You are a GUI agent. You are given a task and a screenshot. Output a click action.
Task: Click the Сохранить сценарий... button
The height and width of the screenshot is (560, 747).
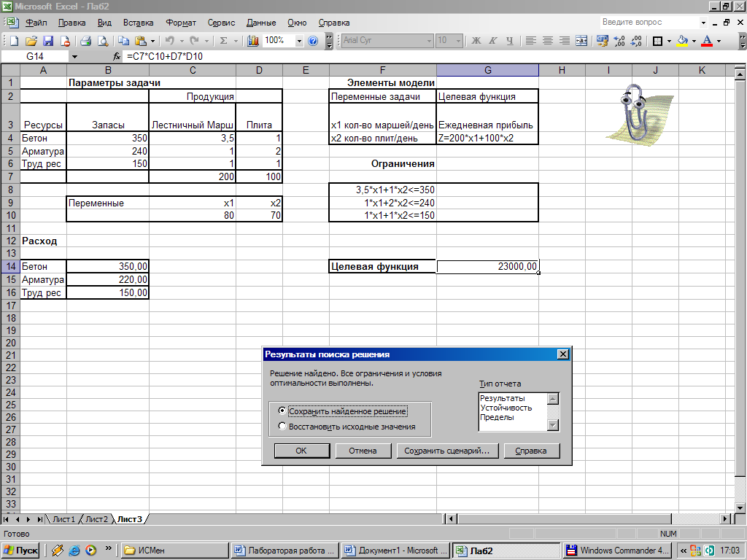(x=447, y=451)
